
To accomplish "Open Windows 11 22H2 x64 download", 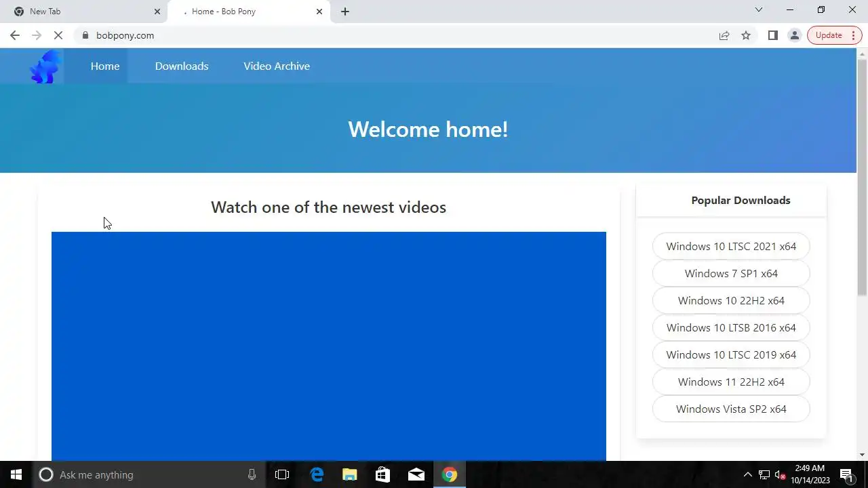I will point(731,382).
